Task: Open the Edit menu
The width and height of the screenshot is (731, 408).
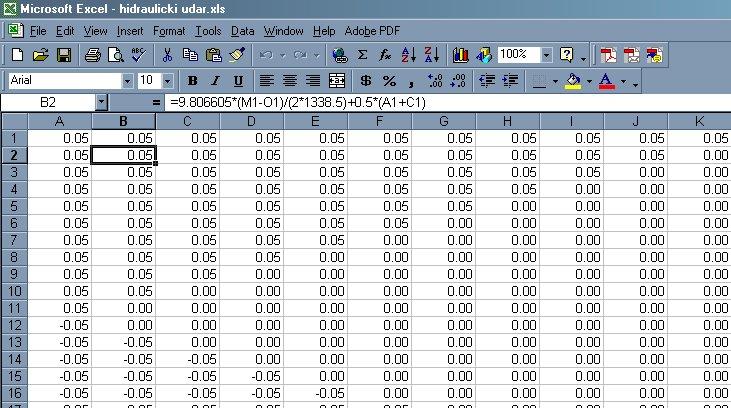Action: [65, 31]
